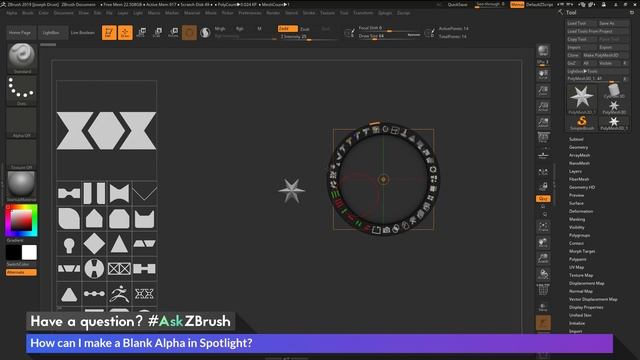Click the Save As button
This screenshot has width=640, height=360.
613,24
